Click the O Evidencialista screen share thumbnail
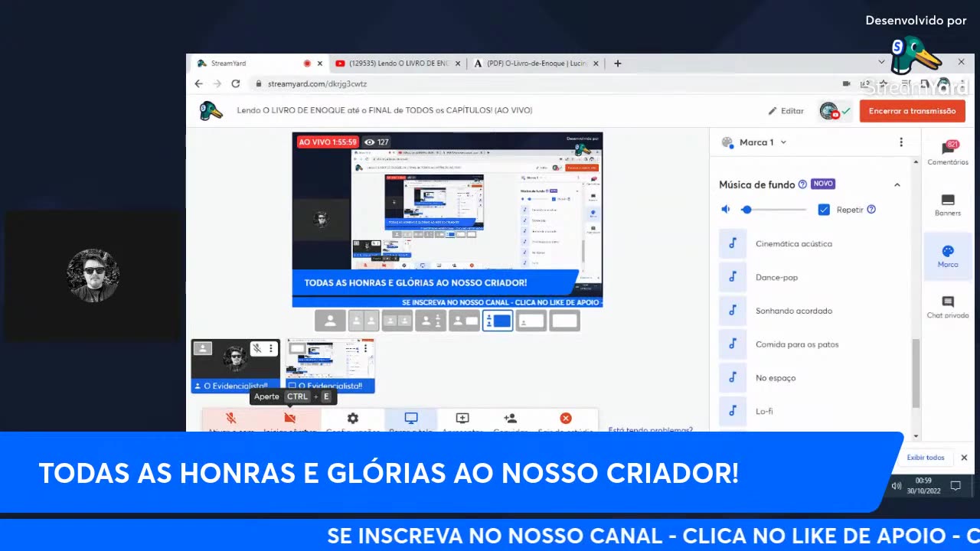The height and width of the screenshot is (551, 980). tap(330, 366)
